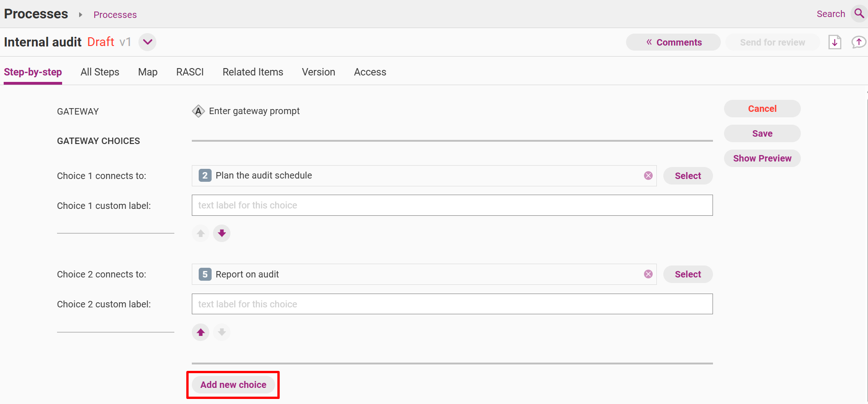Open the Version tab
This screenshot has height=404, width=868.
pyautogui.click(x=318, y=72)
